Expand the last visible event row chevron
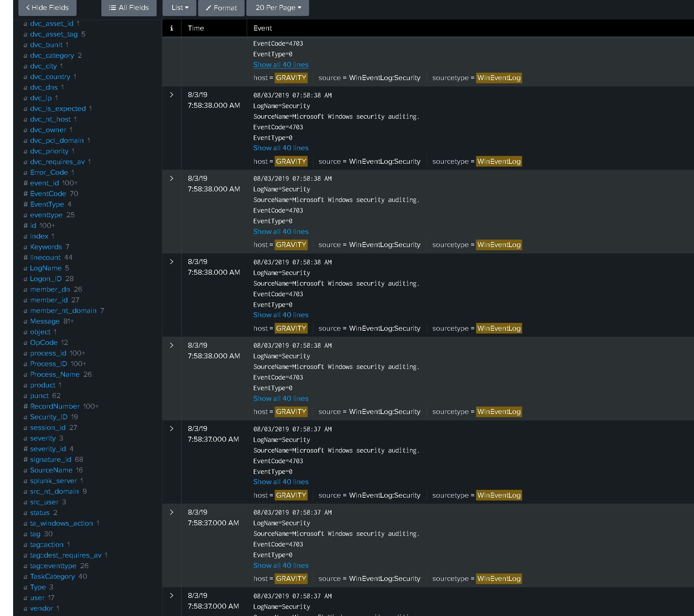This screenshot has width=694, height=616. [x=172, y=596]
